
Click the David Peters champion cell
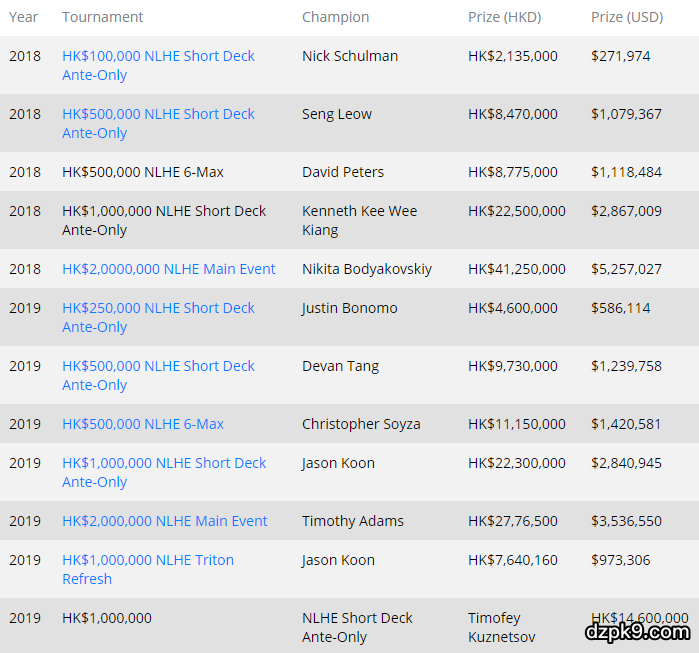click(342, 172)
